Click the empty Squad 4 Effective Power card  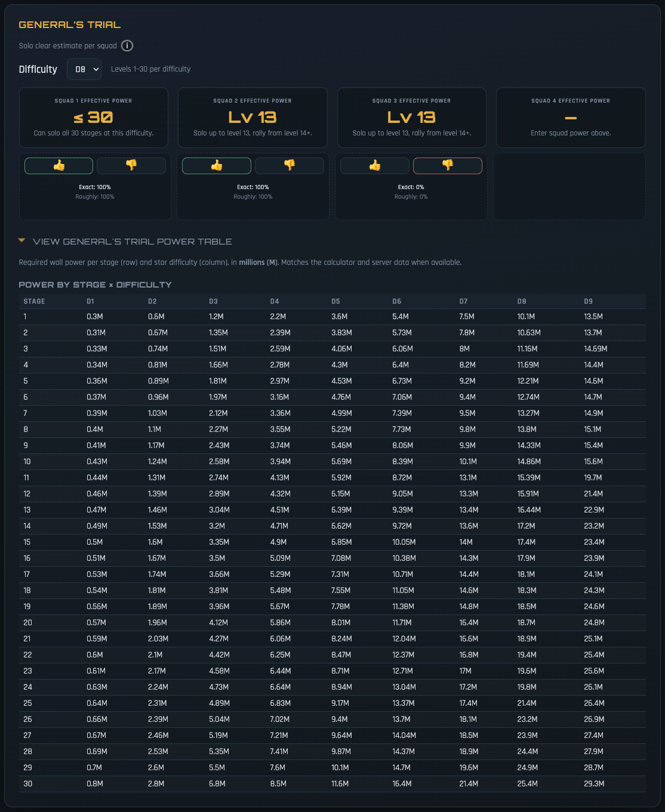click(571, 118)
